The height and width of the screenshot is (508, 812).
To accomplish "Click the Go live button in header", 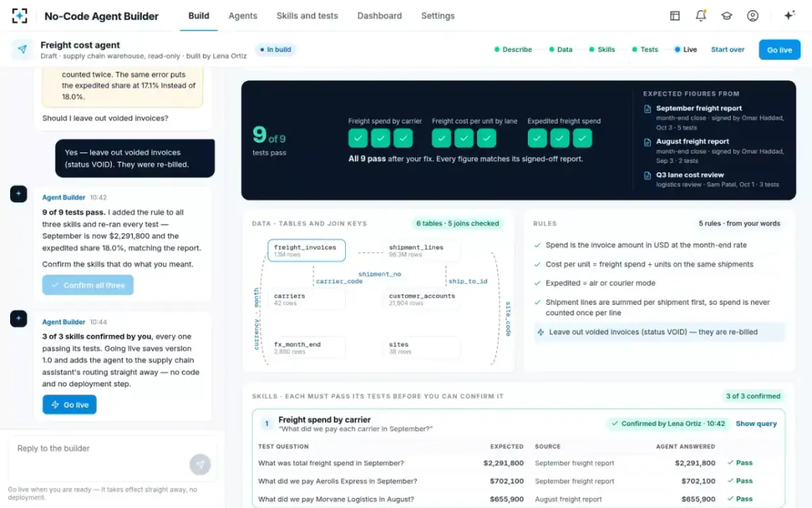I will [x=780, y=49].
